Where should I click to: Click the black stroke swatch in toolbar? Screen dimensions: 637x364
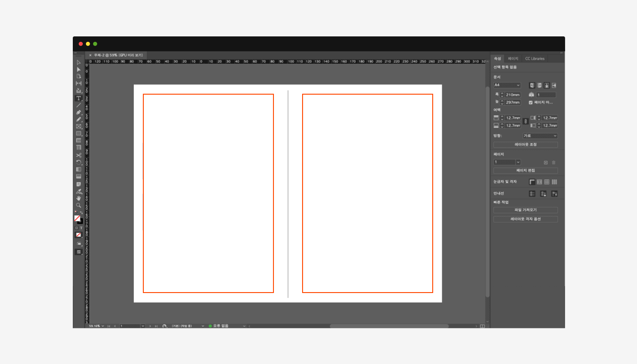tap(81, 222)
